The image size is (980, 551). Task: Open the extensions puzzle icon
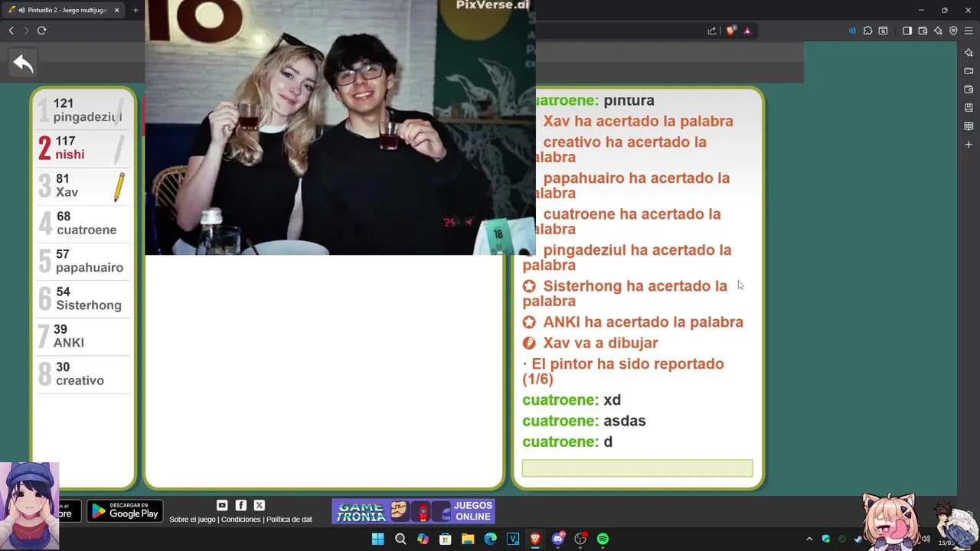coord(867,31)
